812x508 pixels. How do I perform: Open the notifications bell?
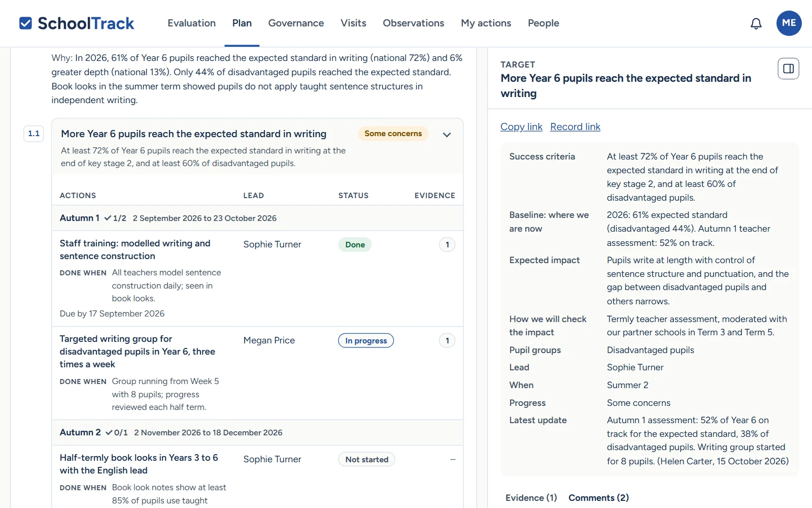[756, 23]
